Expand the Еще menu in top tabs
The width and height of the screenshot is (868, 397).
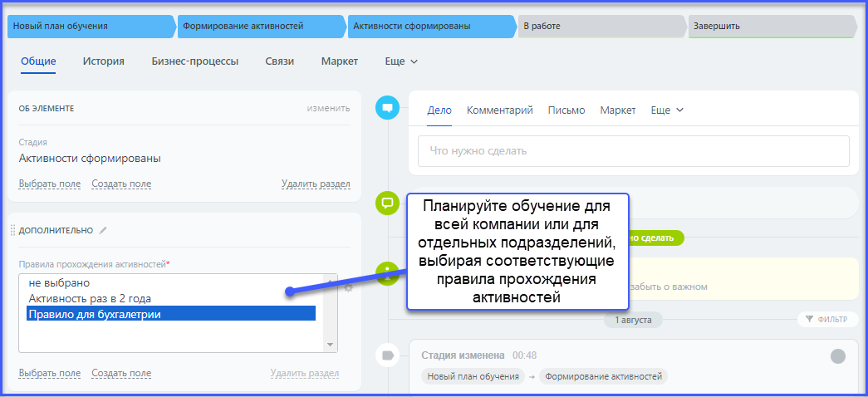click(401, 61)
